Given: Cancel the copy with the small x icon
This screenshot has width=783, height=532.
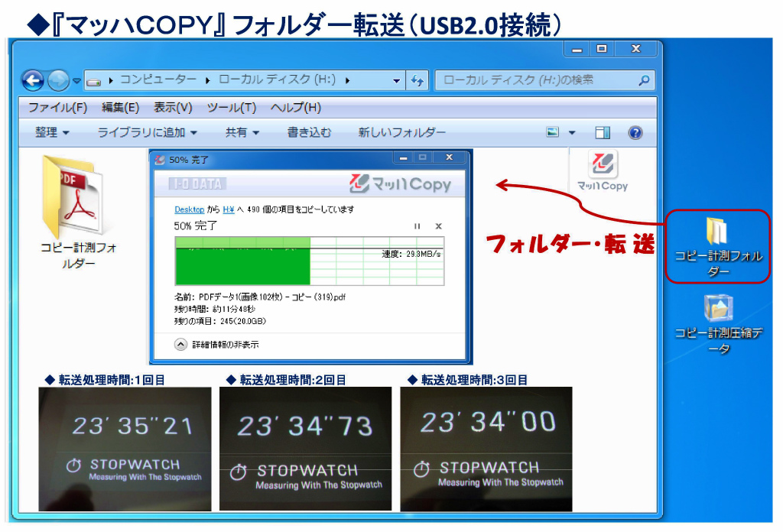Looking at the screenshot, I should pos(438,226).
